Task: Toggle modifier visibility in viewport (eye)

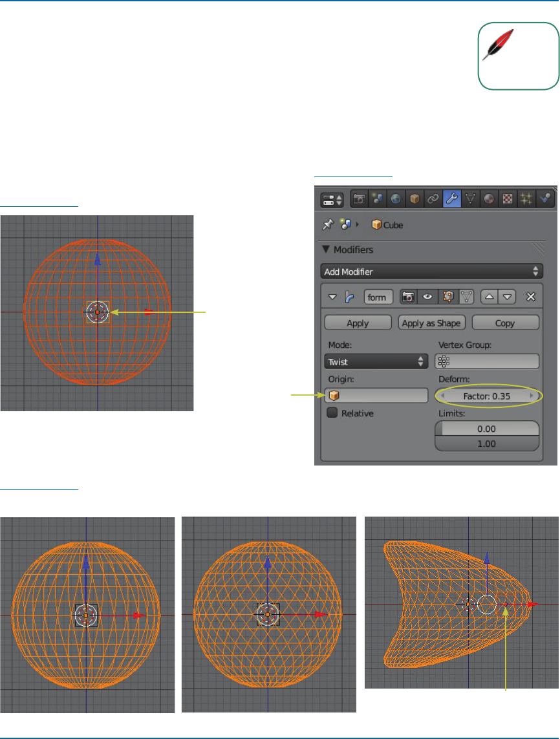Action: pyautogui.click(x=427, y=297)
